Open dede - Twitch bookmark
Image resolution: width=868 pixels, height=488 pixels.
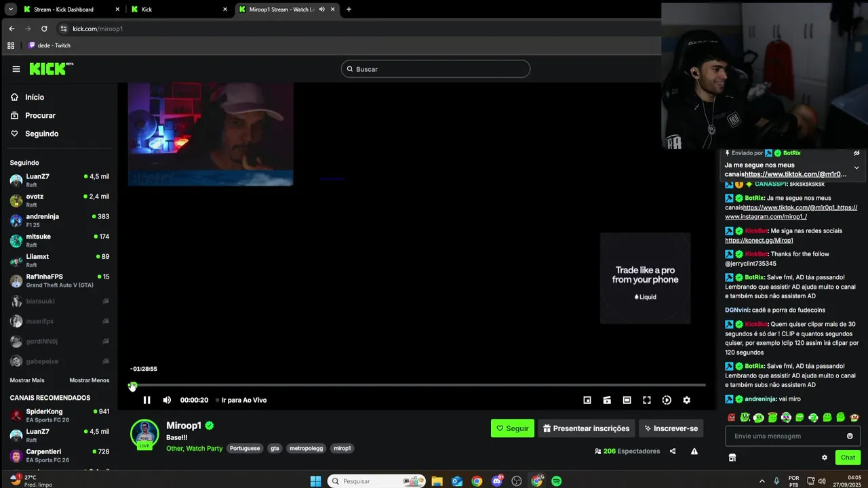50,45
